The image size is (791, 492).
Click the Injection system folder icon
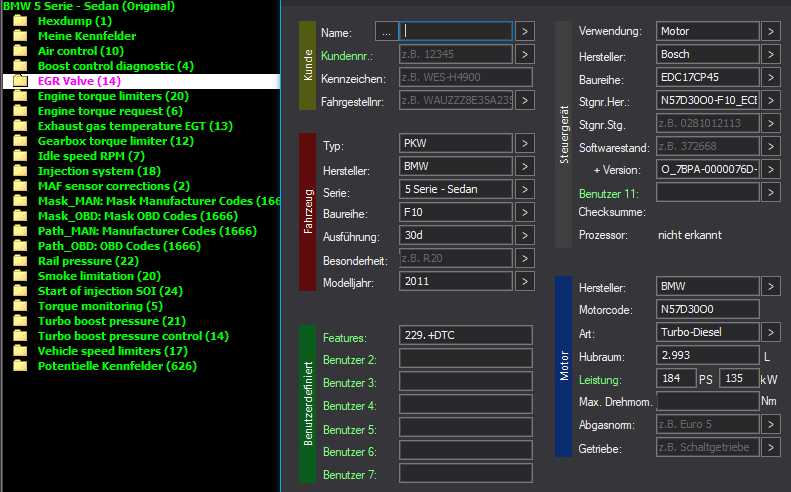coord(20,171)
